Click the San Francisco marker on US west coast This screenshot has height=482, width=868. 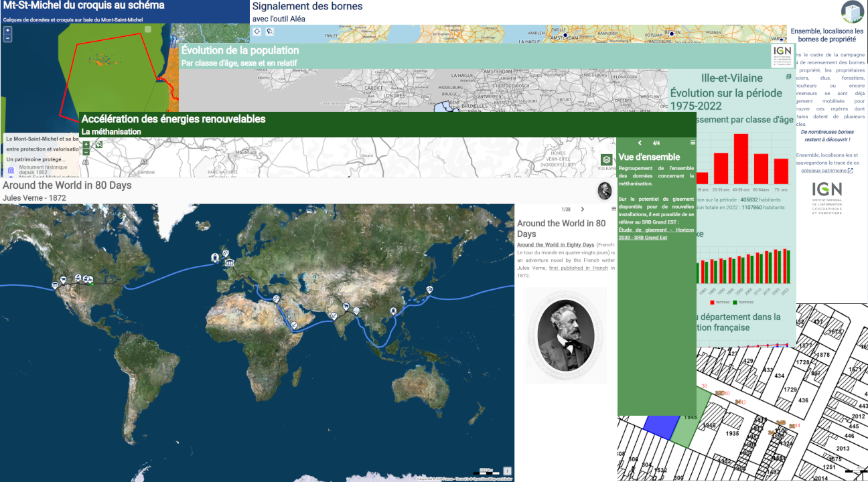(x=55, y=285)
